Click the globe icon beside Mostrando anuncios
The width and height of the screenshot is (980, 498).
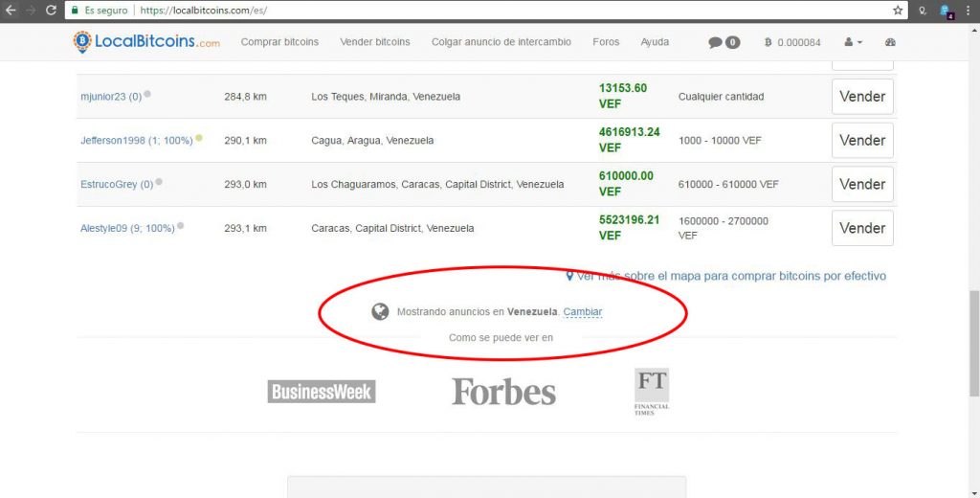[380, 311]
